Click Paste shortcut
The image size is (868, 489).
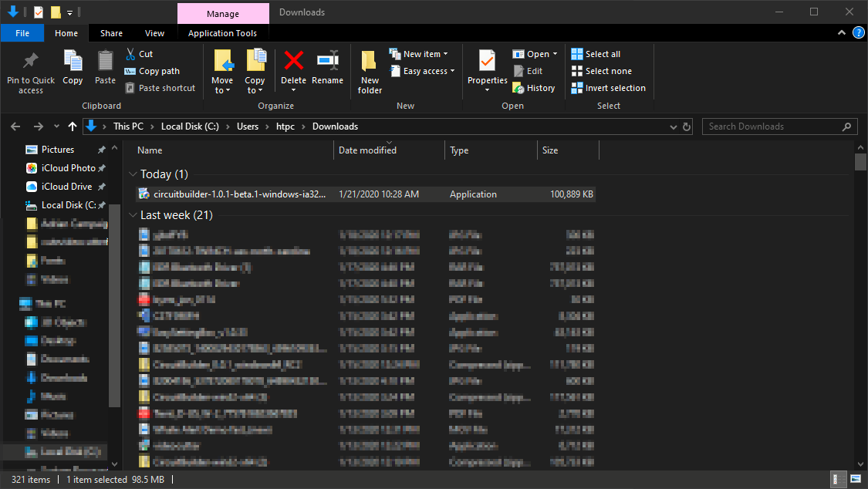pos(160,88)
